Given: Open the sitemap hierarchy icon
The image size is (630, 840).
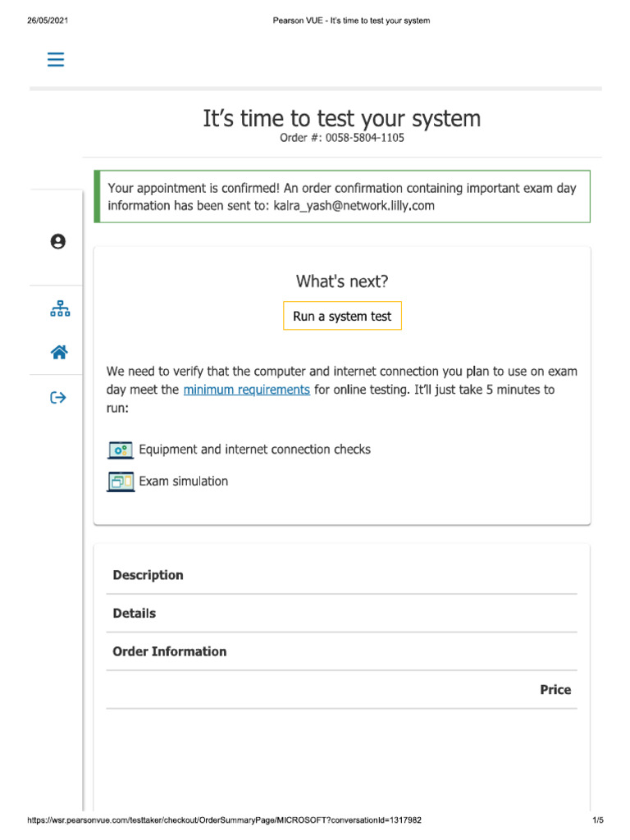Looking at the screenshot, I should click(x=60, y=308).
